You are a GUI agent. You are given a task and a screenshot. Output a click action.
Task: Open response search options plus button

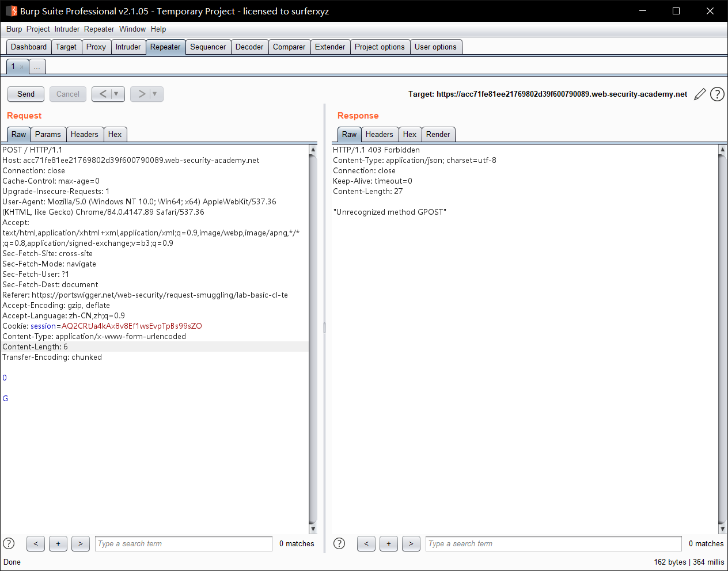coord(389,543)
